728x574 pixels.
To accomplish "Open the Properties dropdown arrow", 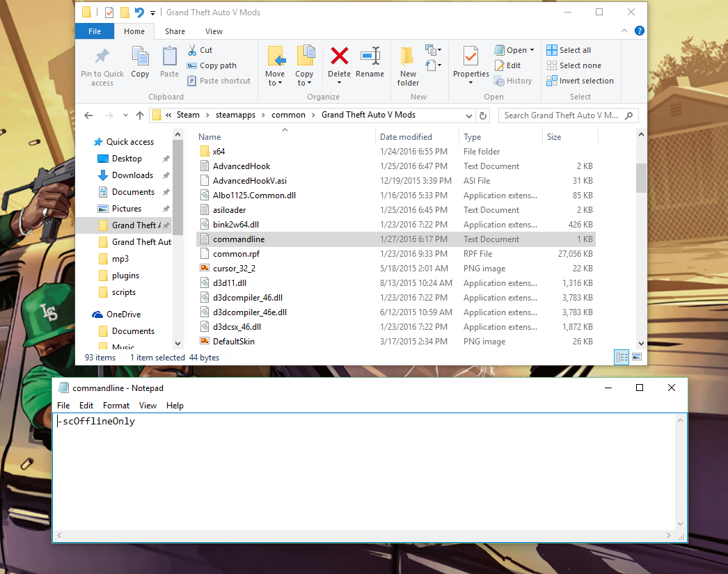I will tap(470, 83).
